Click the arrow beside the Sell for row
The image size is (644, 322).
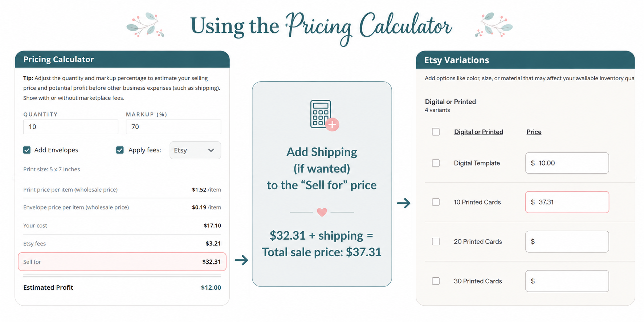241,260
